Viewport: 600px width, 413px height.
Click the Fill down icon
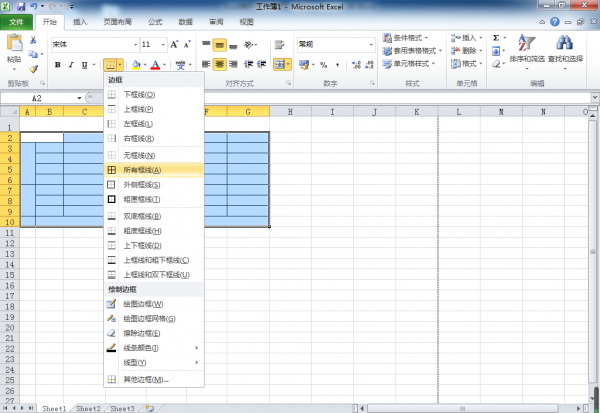coord(496,51)
